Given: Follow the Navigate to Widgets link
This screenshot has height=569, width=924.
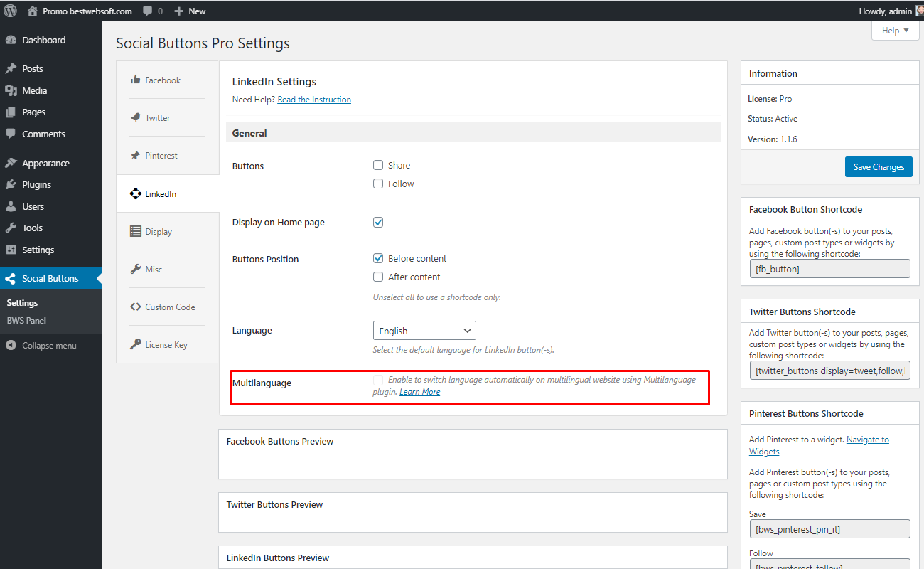Looking at the screenshot, I should (x=819, y=445).
